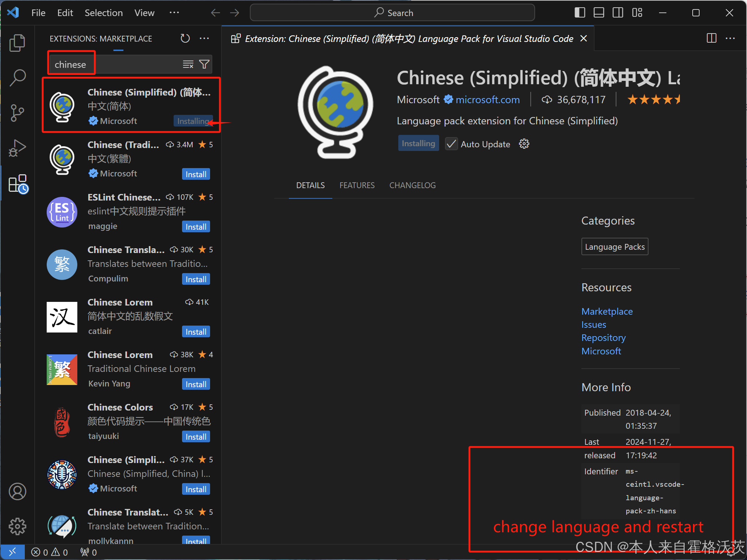747x560 pixels.
Task: Open the Source Control view
Action: coord(17,113)
